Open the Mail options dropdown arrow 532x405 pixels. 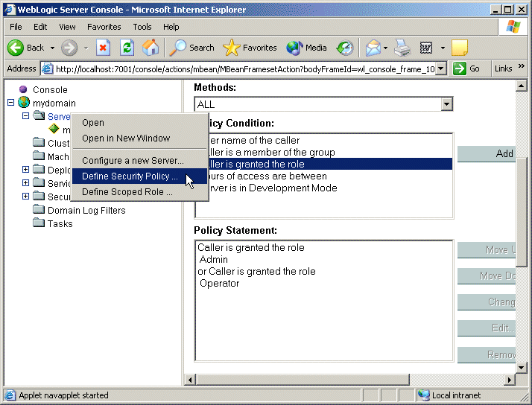tap(385, 48)
